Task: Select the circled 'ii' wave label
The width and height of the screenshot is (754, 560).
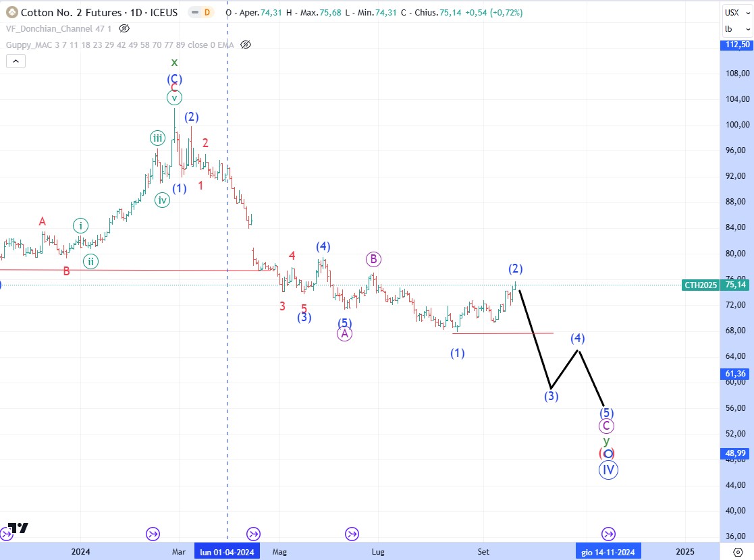Action: click(90, 262)
